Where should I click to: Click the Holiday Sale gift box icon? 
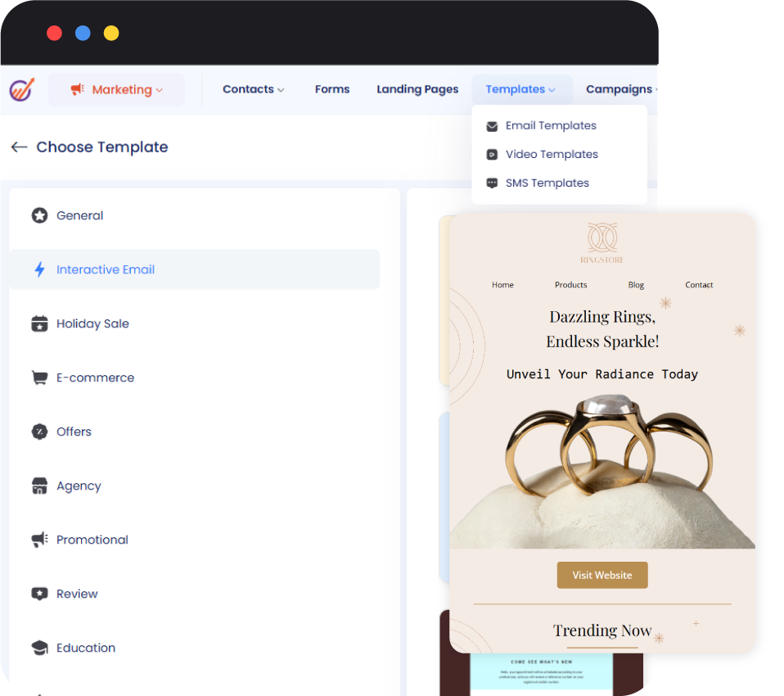39,323
